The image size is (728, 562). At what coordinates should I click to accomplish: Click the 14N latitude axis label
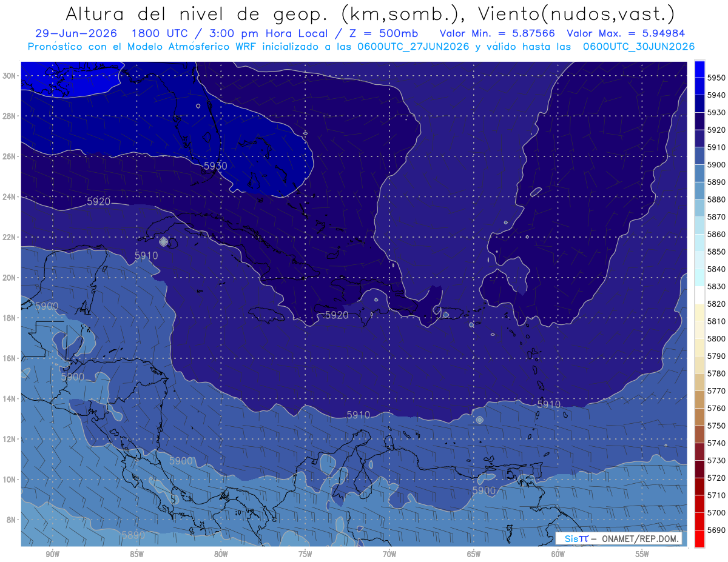[x=8, y=399]
